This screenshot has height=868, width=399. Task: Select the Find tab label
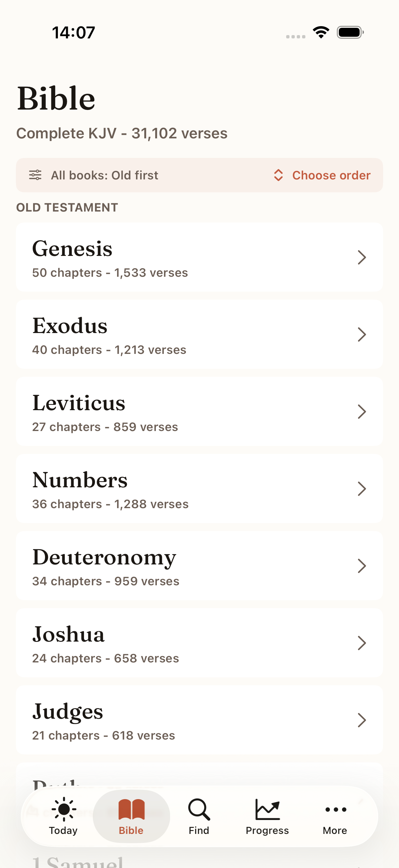(x=199, y=831)
